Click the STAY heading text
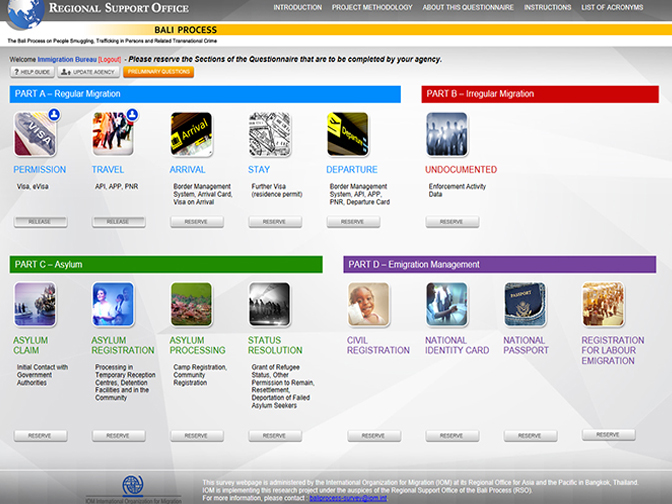 pyautogui.click(x=259, y=170)
